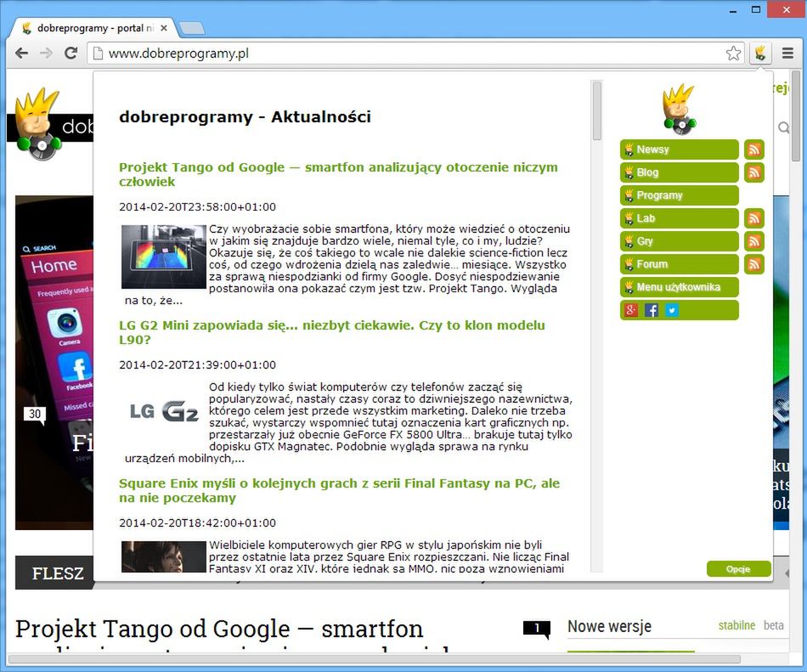
Task: Click the date 2014-02-20T23:58:00+01:00
Action: pyautogui.click(x=198, y=206)
